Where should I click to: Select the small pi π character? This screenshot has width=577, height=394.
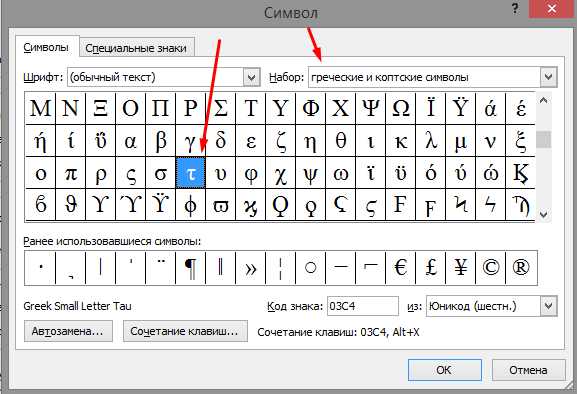point(71,173)
